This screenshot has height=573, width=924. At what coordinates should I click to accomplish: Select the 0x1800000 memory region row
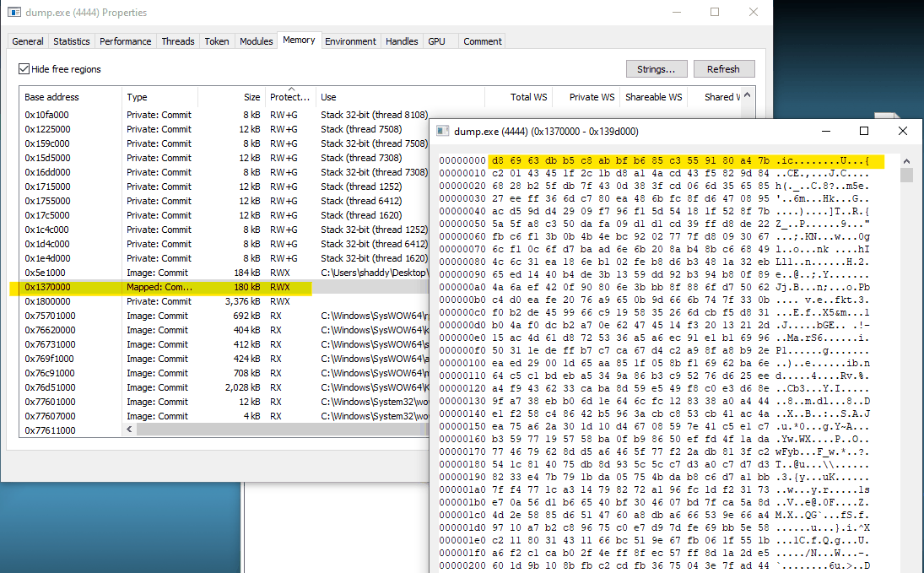(x=224, y=301)
